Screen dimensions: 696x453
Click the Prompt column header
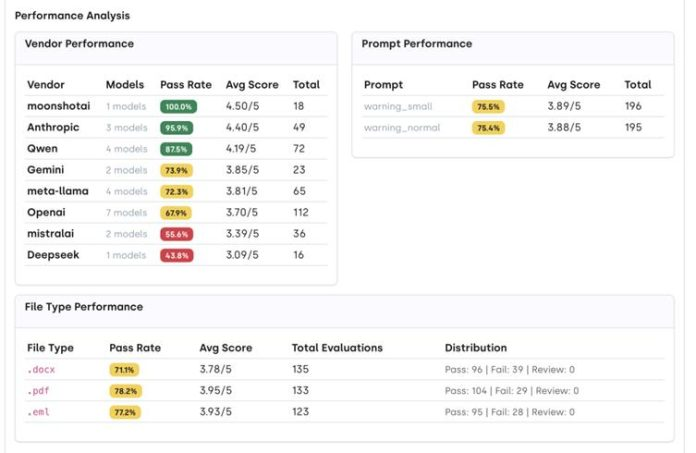pos(383,85)
